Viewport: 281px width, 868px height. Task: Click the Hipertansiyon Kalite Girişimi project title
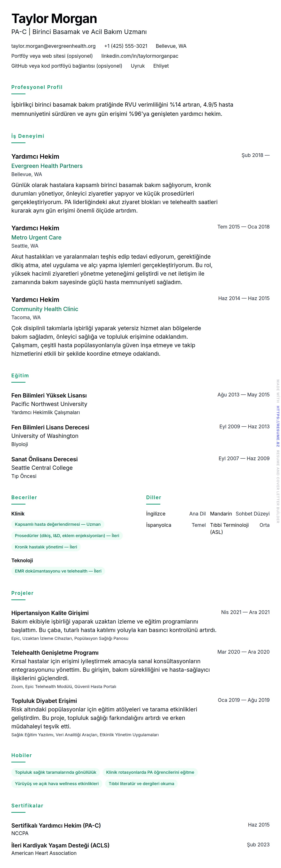tap(50, 613)
